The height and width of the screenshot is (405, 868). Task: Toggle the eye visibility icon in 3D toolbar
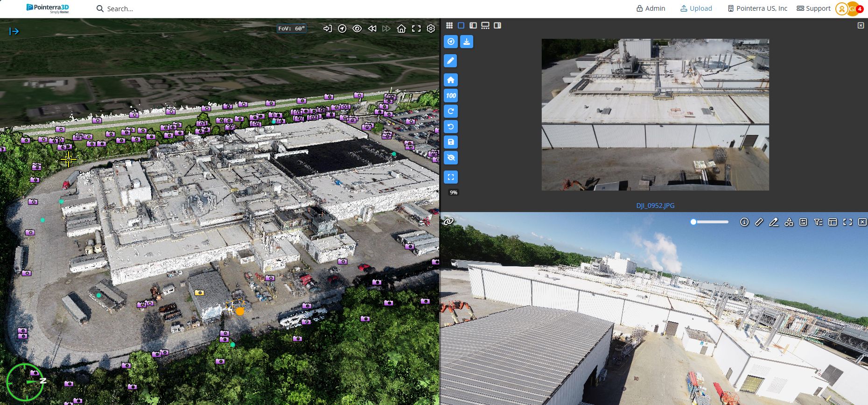[x=357, y=28]
